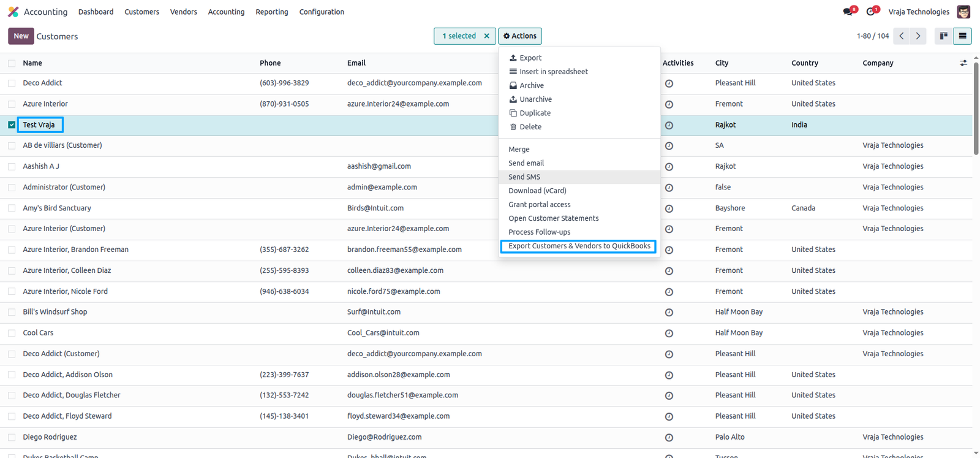Choose Export Customers & Vendors to QuickBooks
Image resolution: width=980 pixels, height=458 pixels.
[579, 246]
